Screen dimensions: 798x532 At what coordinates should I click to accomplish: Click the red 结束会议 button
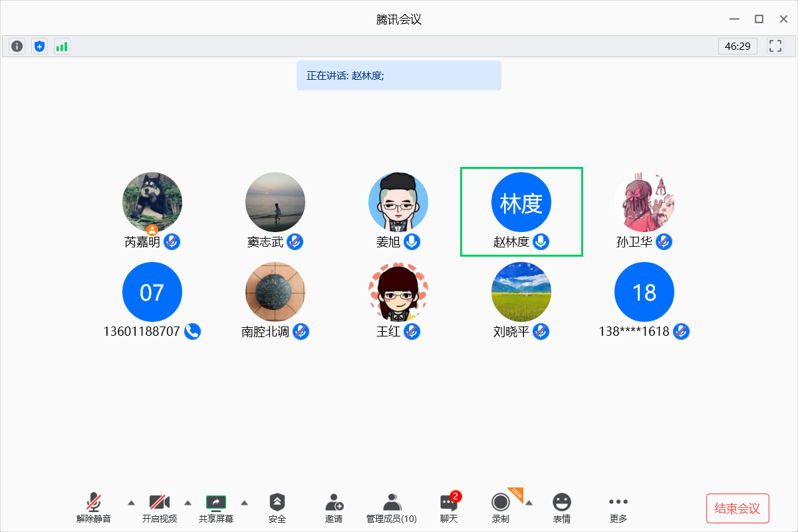coord(737,509)
